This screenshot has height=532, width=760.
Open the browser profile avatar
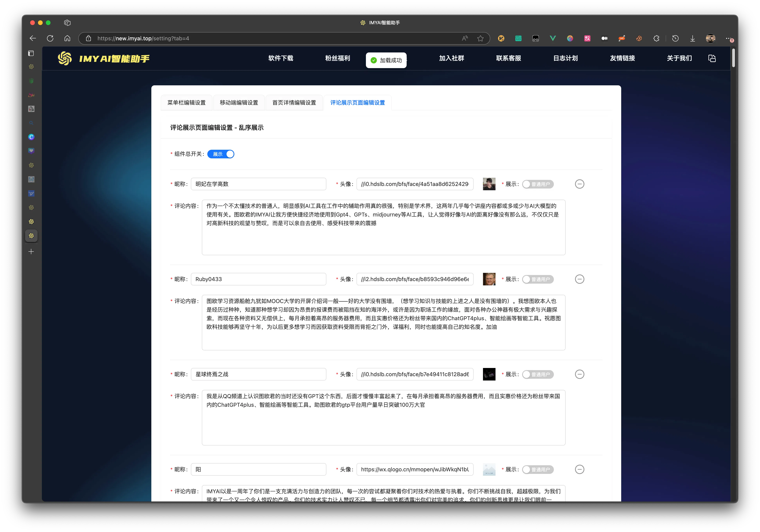pyautogui.click(x=710, y=38)
